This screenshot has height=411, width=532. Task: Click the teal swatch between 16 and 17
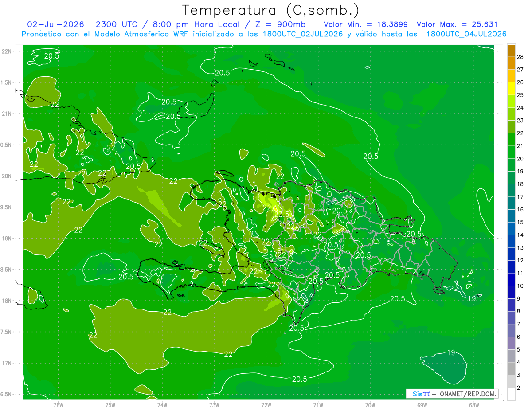[x=511, y=203]
